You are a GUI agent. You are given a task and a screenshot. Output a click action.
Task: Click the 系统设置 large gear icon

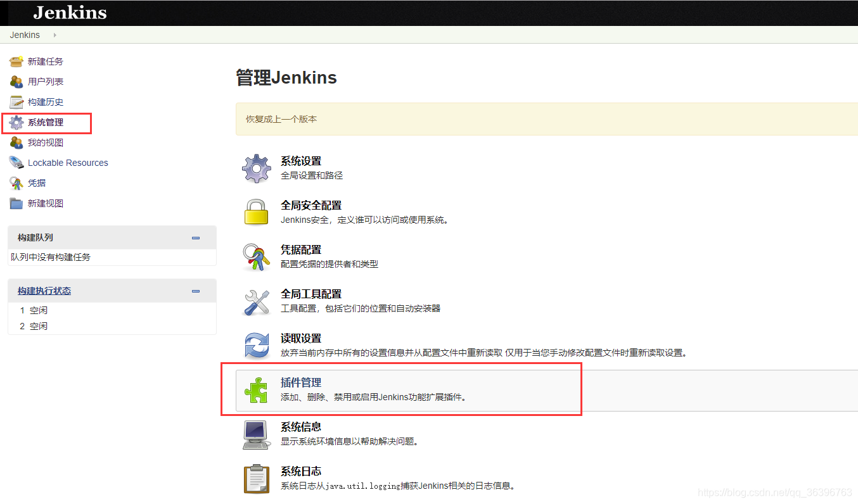pyautogui.click(x=257, y=168)
